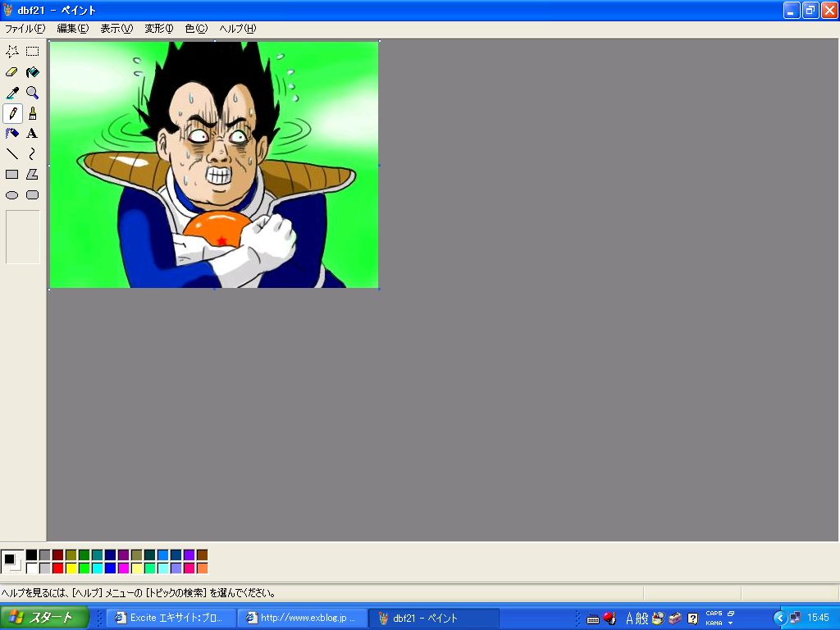
Task: Select the magenta palette color
Action: click(124, 568)
